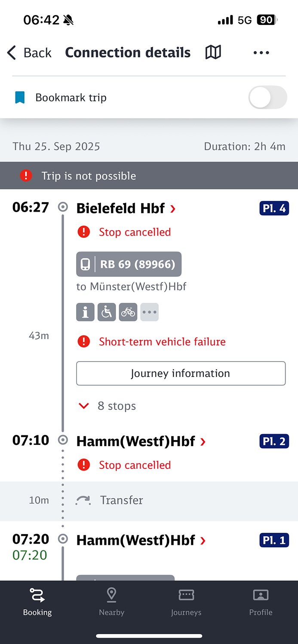The height and width of the screenshot is (644, 298).
Task: Tap the train information icon
Action: (85, 312)
